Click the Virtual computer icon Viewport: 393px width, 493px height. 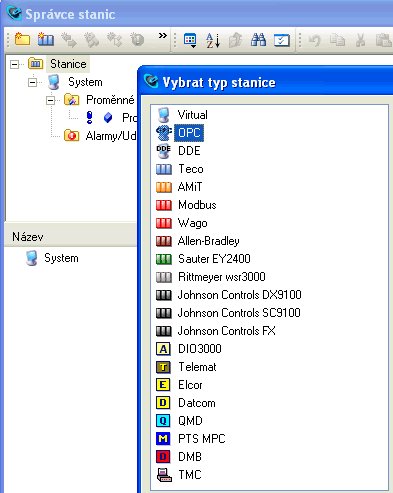click(x=163, y=115)
